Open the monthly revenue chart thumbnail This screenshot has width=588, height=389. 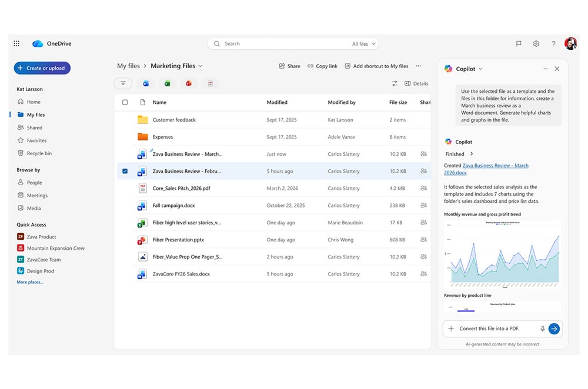503,255
